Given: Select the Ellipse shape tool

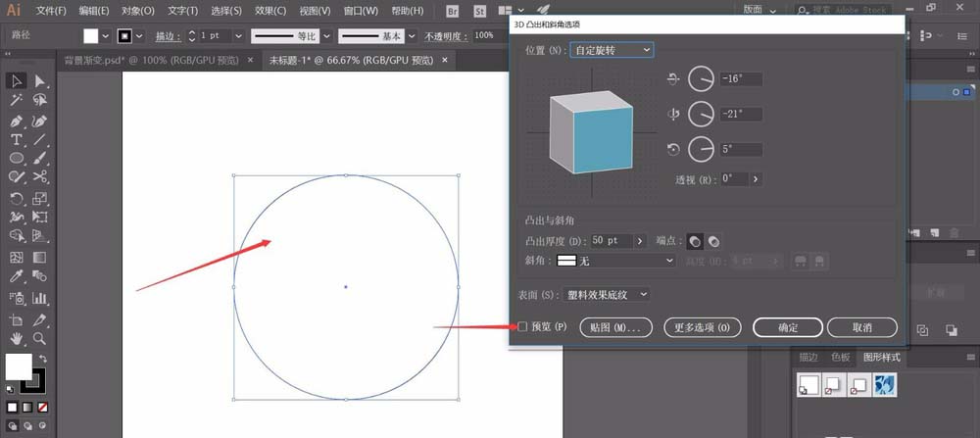Looking at the screenshot, I should coord(17,159).
